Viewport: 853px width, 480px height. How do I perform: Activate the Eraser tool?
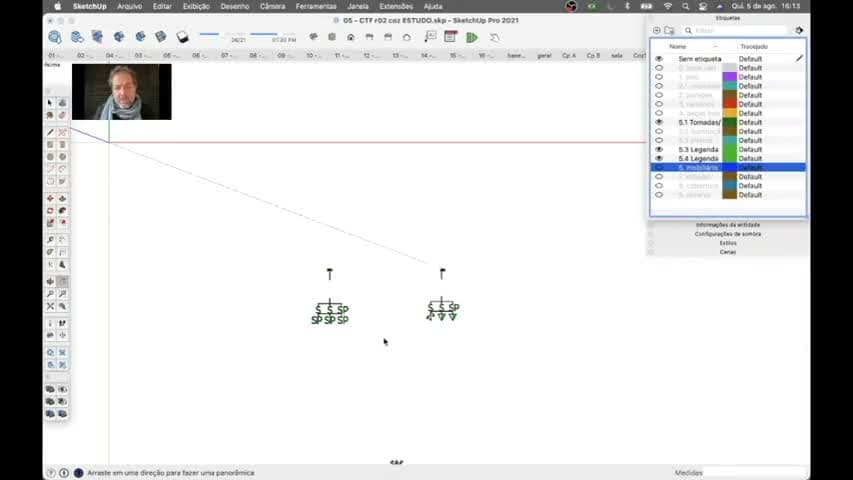[62, 115]
